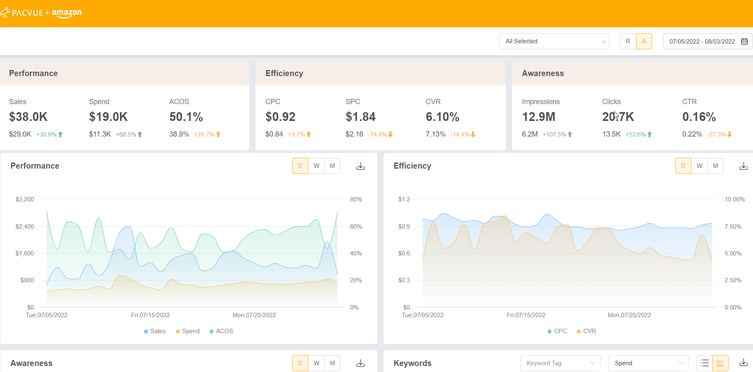Download the Performance chart data
Viewport: 753px width, 372px height.
point(360,166)
